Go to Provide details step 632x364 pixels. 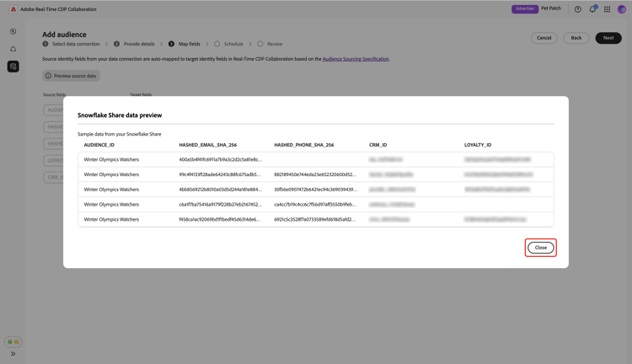134,44
